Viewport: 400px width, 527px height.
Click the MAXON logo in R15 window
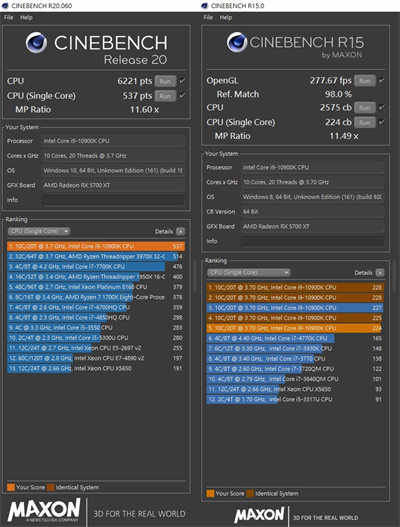tap(259, 515)
